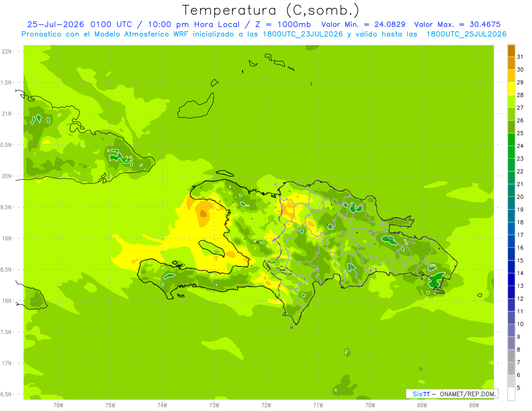
Task: Click the "6.5N" latitude label
Action: coord(6,394)
